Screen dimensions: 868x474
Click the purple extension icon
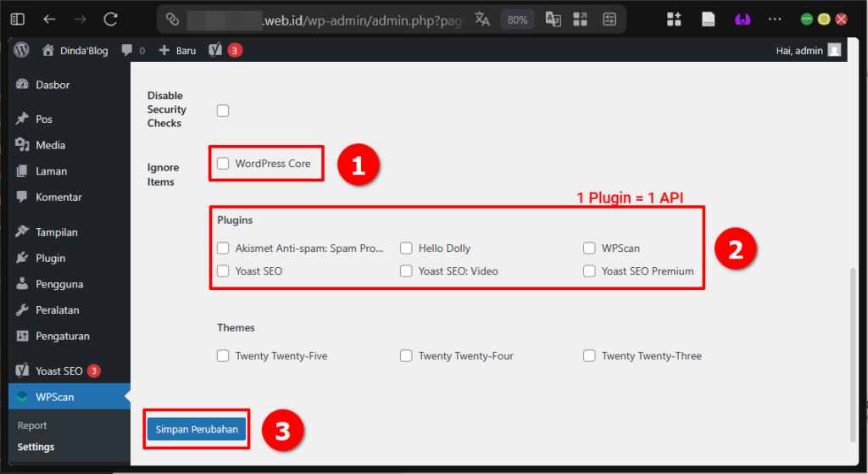click(743, 20)
